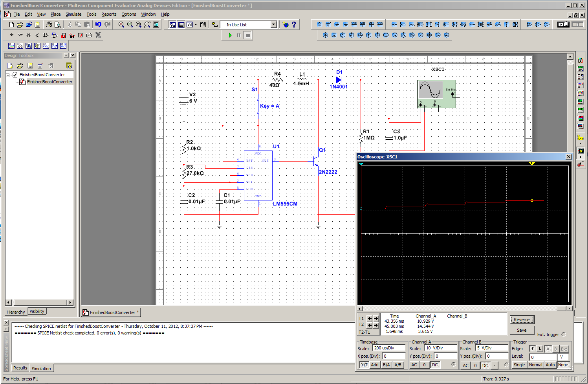Click the Add timebase button
The image size is (588, 384).
(x=375, y=365)
